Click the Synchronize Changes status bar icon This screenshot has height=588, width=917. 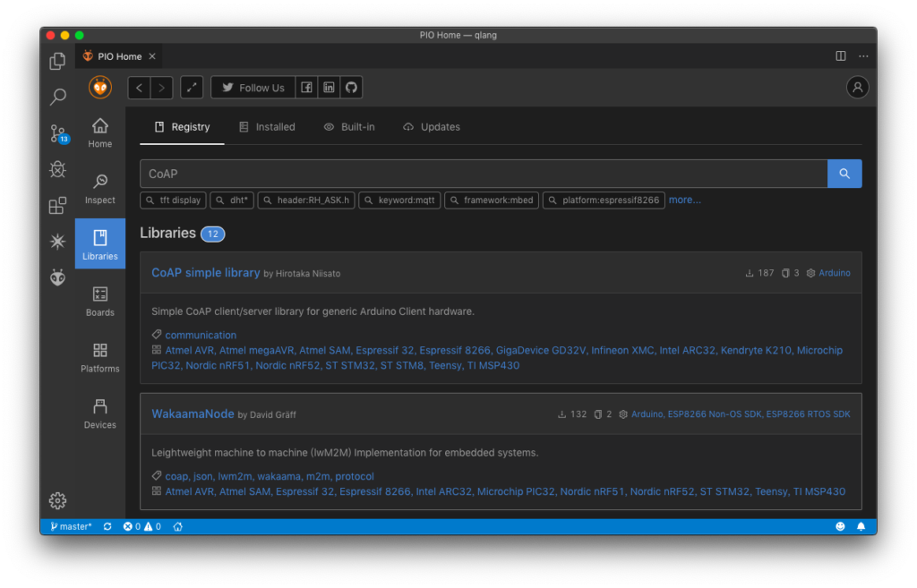107,526
